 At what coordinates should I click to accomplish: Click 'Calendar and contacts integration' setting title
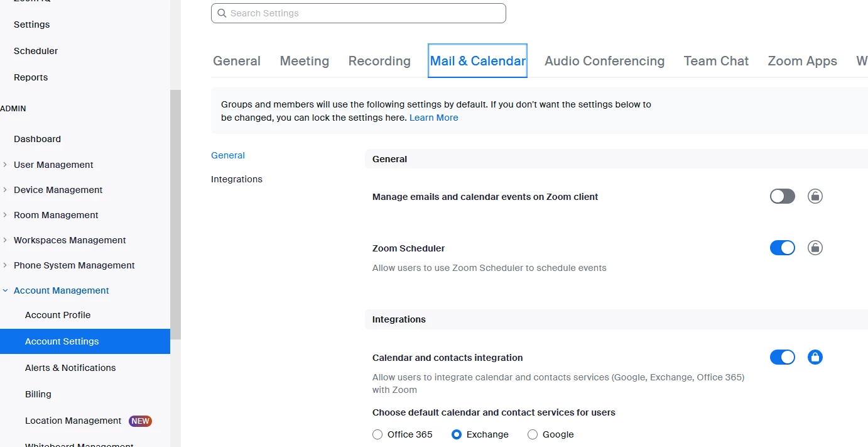447,358
